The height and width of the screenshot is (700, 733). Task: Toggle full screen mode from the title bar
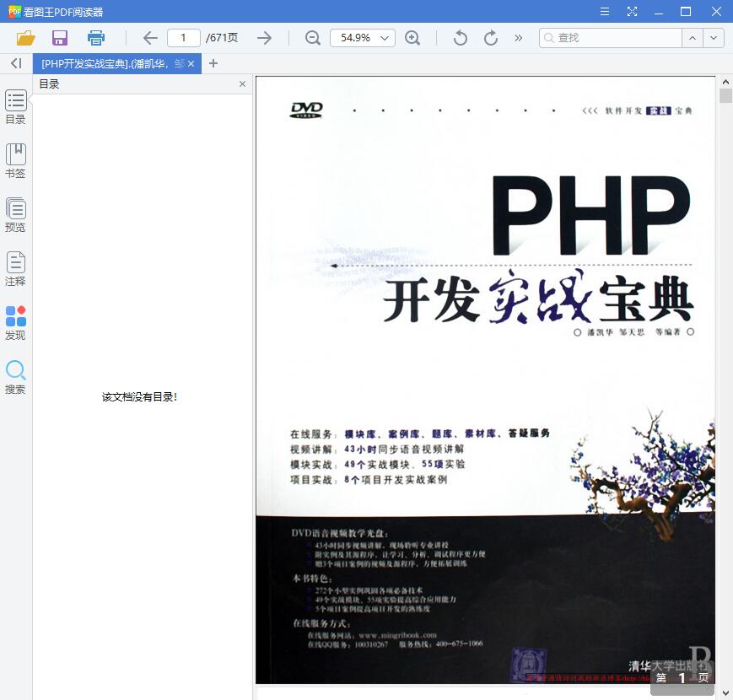(631, 12)
